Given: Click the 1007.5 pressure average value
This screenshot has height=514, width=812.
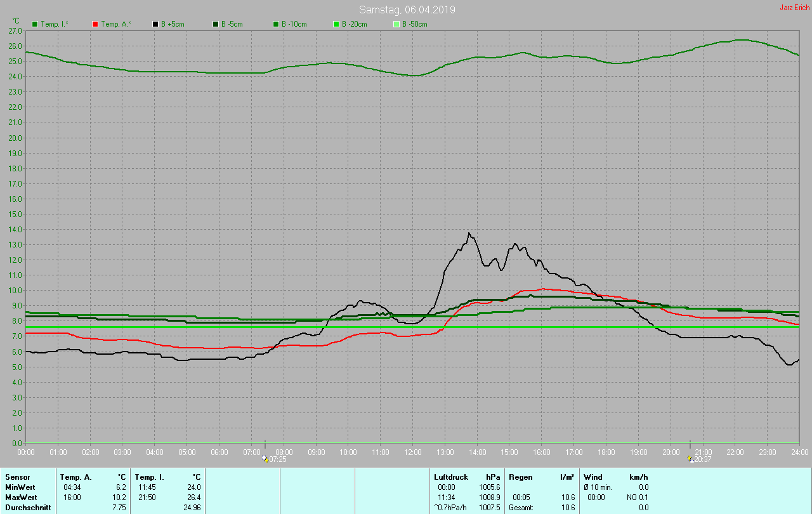Looking at the screenshot, I should pos(490,508).
